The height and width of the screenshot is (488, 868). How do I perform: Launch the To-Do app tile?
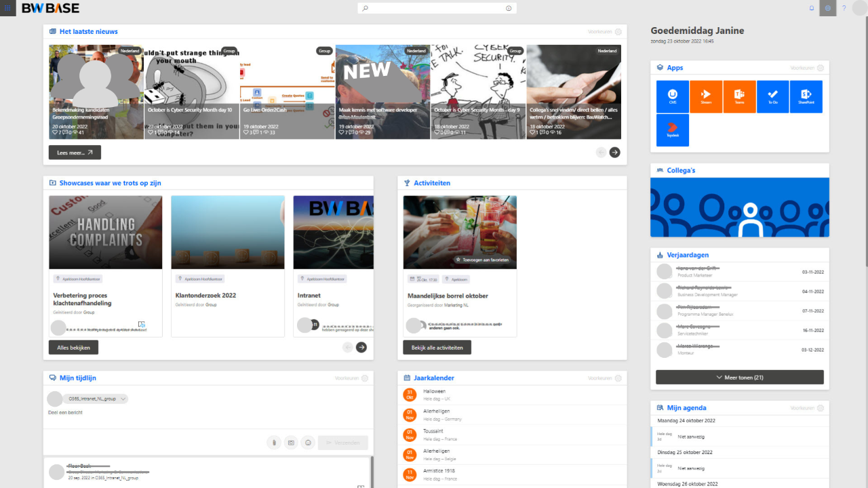(772, 96)
